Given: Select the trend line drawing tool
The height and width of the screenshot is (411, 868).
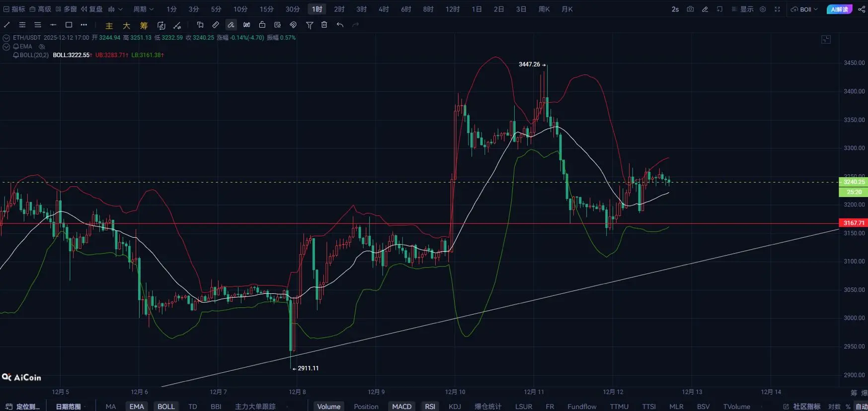Looking at the screenshot, I should coord(7,25).
